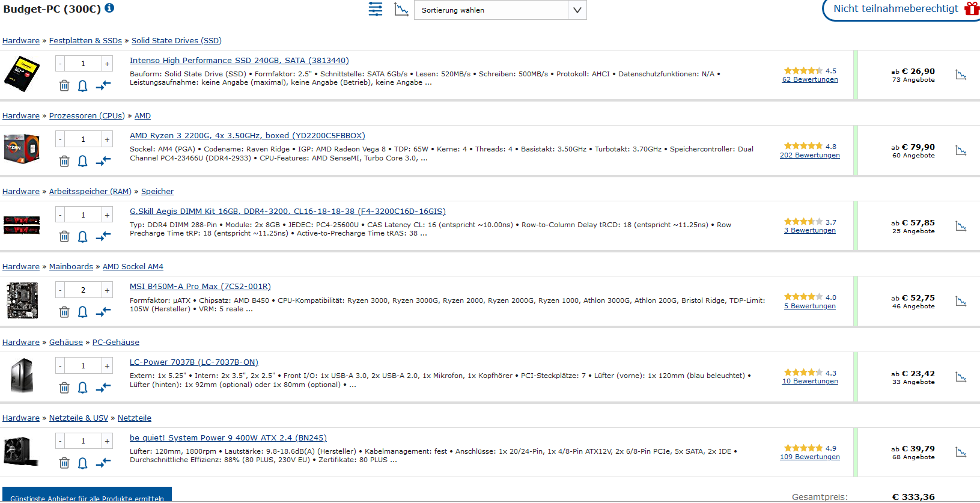Viewport: 980px width, 503px height.
Task: Delete LC-Power 7037B case from list
Action: [64, 388]
